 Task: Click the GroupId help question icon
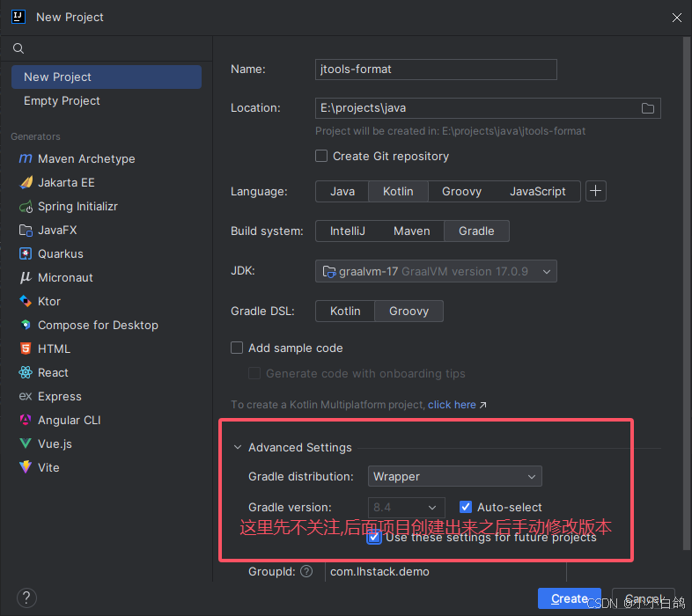(x=306, y=571)
